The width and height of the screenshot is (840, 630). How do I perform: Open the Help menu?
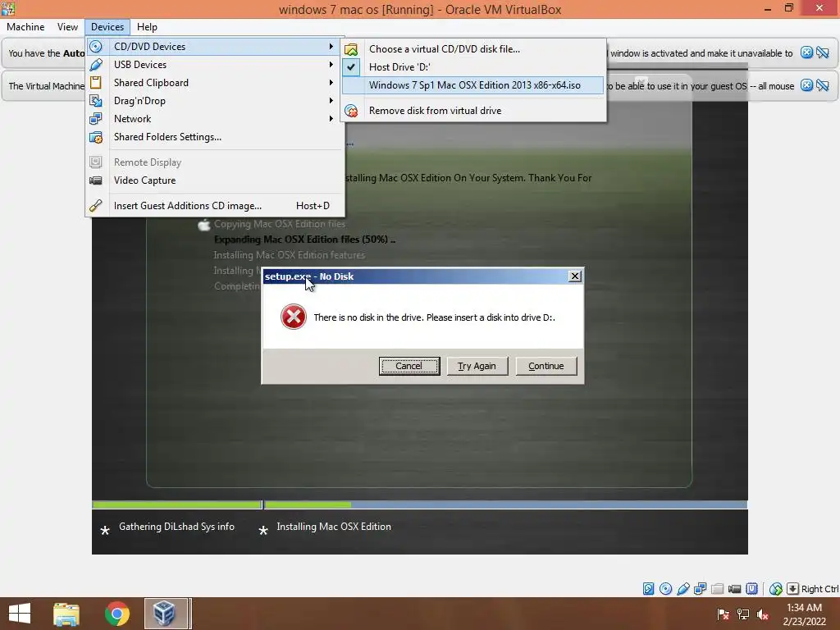tap(147, 27)
